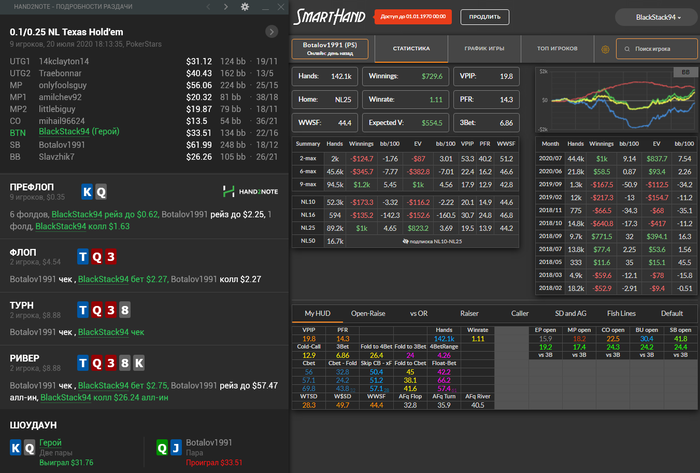700x473 pixels.
Task: Click the Winnings $729.6 stat box
Action: point(405,76)
